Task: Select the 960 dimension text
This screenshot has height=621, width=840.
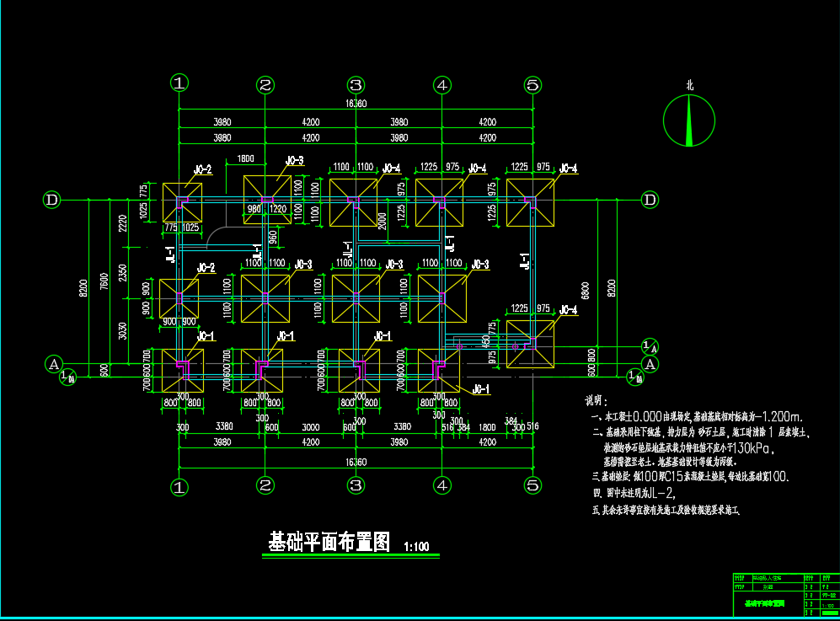Action: (273, 237)
